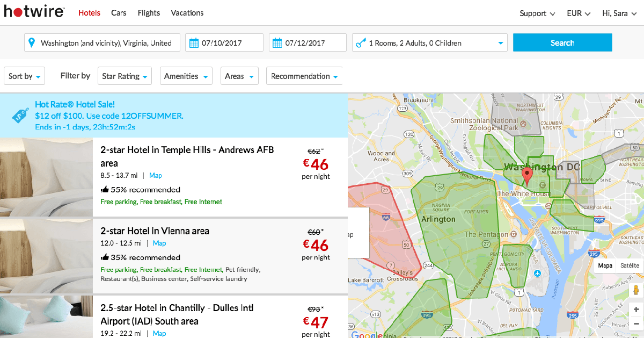Zoom in on the map
This screenshot has height=338, width=644.
[x=636, y=310]
